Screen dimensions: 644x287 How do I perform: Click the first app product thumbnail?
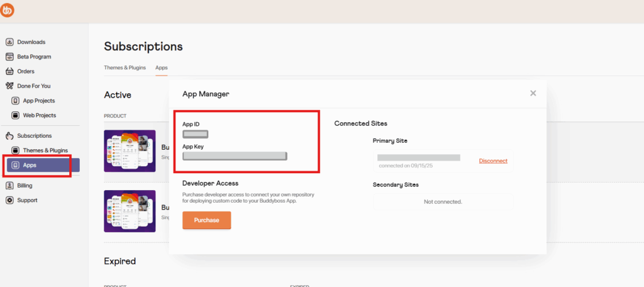[130, 151]
